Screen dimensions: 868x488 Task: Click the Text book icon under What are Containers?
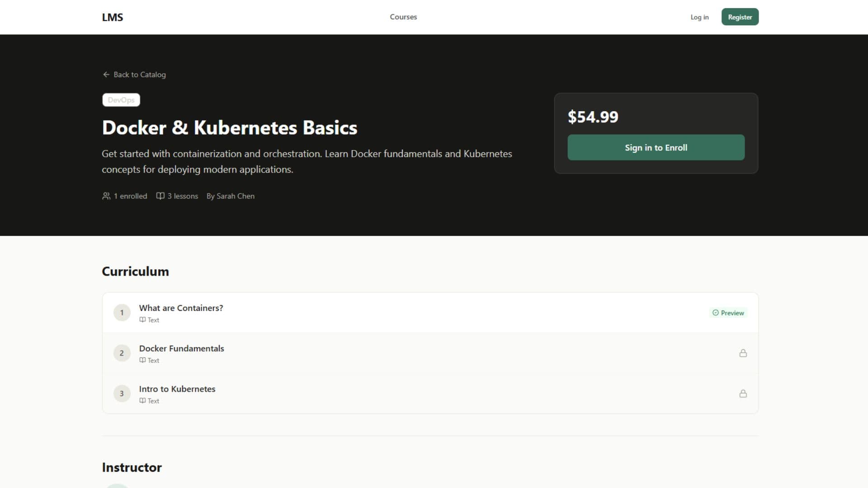[142, 320]
